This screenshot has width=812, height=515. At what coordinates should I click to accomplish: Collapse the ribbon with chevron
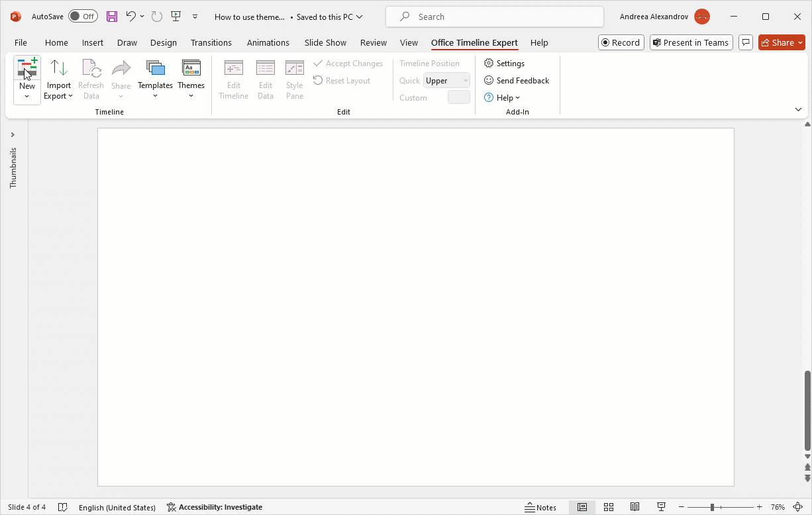coord(798,109)
